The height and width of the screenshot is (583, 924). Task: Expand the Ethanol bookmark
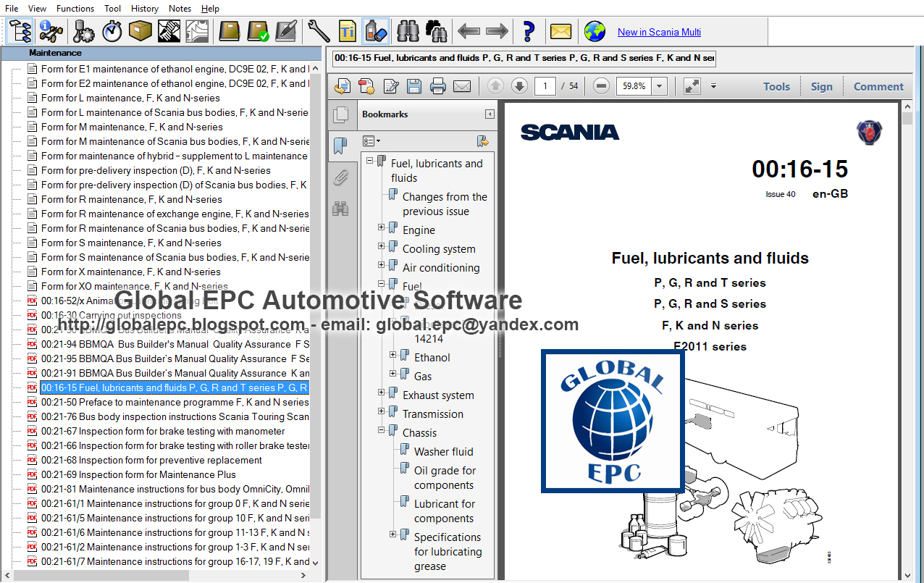point(393,355)
